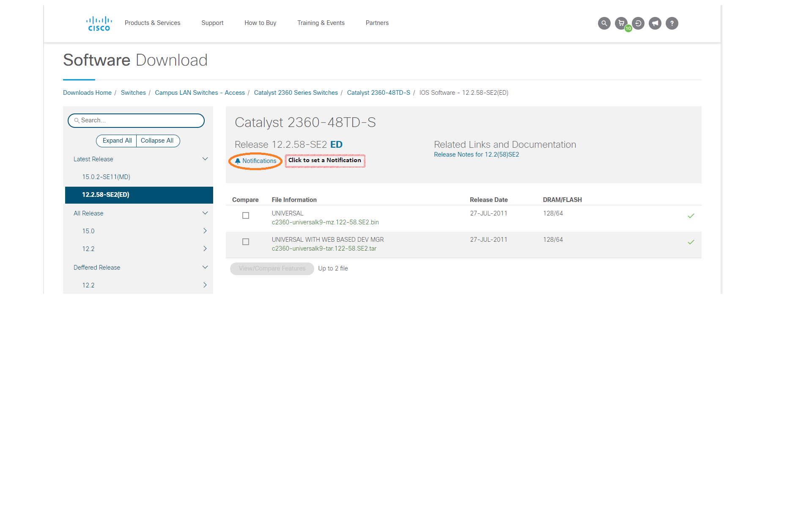Click file name c2360-universalk9-mz.122-58.SE2.bin

tap(325, 222)
